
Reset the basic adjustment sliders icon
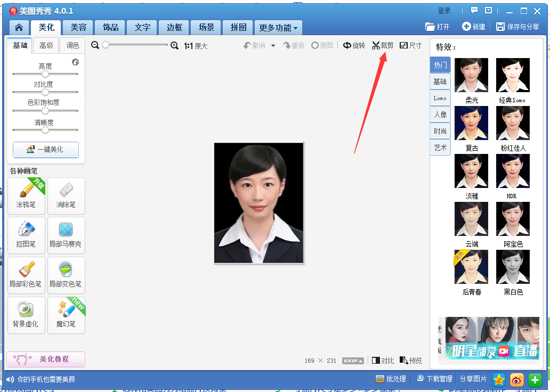[76, 62]
